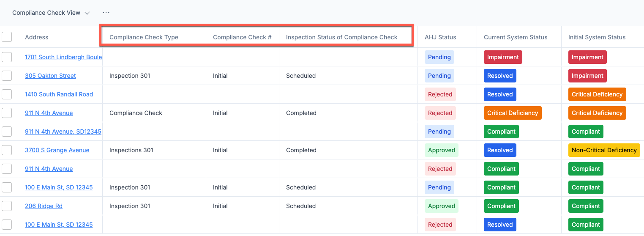The image size is (644, 236).
Task: Click the Approved badge for 3700 S Grange Avenue
Action: click(x=442, y=150)
